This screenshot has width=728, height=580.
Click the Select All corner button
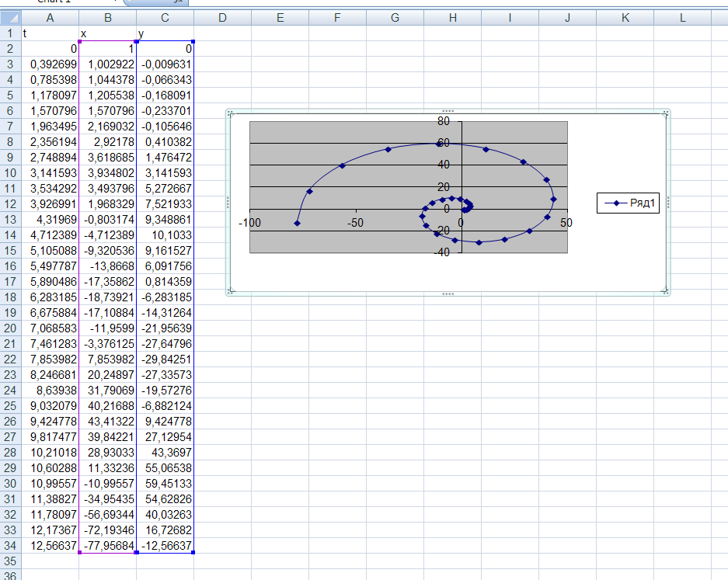pos(11,18)
